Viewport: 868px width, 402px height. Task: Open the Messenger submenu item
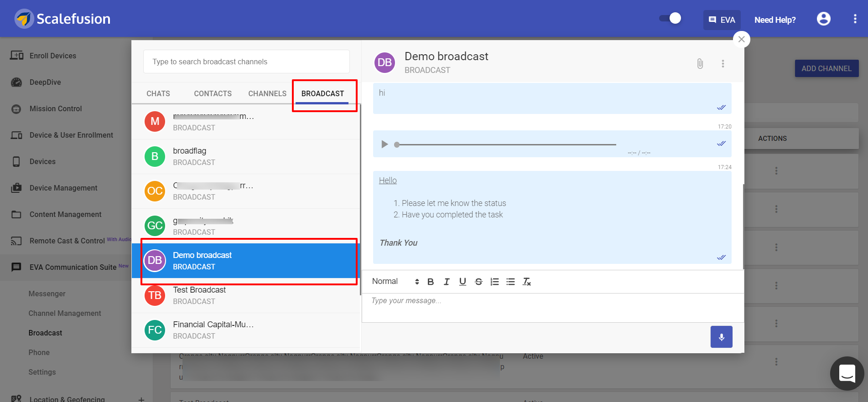[47, 294]
